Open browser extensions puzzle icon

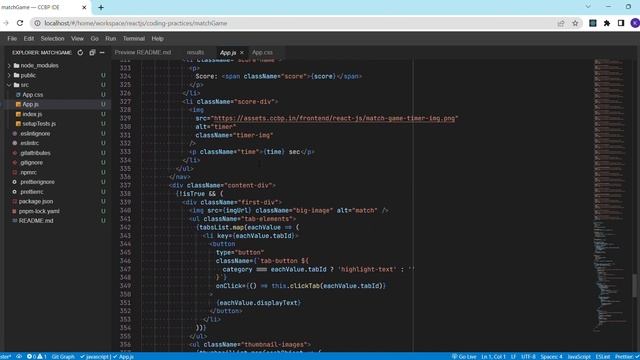pos(607,23)
